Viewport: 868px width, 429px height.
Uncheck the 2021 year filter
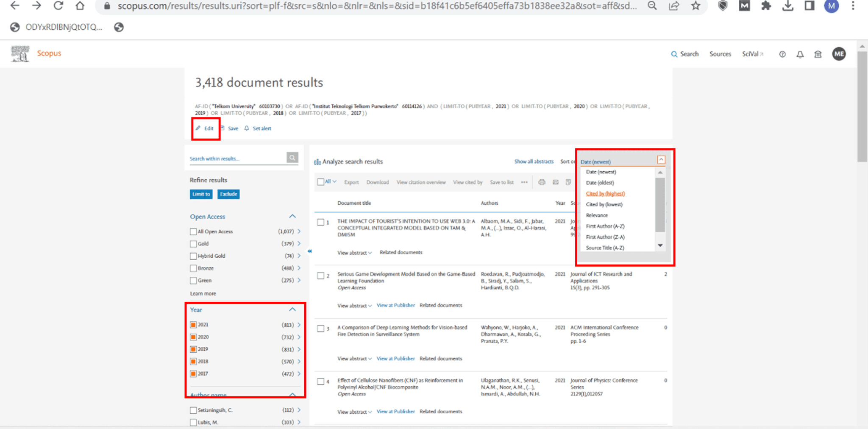[x=193, y=325]
